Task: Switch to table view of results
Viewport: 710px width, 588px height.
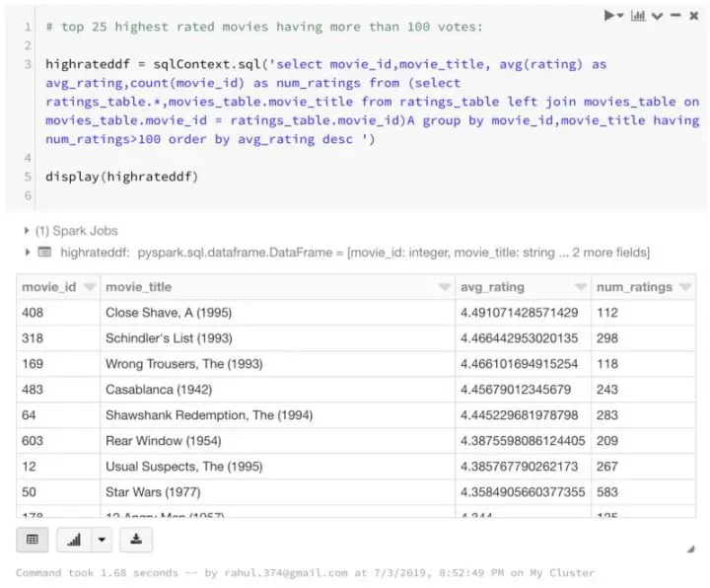Action: pos(33,540)
